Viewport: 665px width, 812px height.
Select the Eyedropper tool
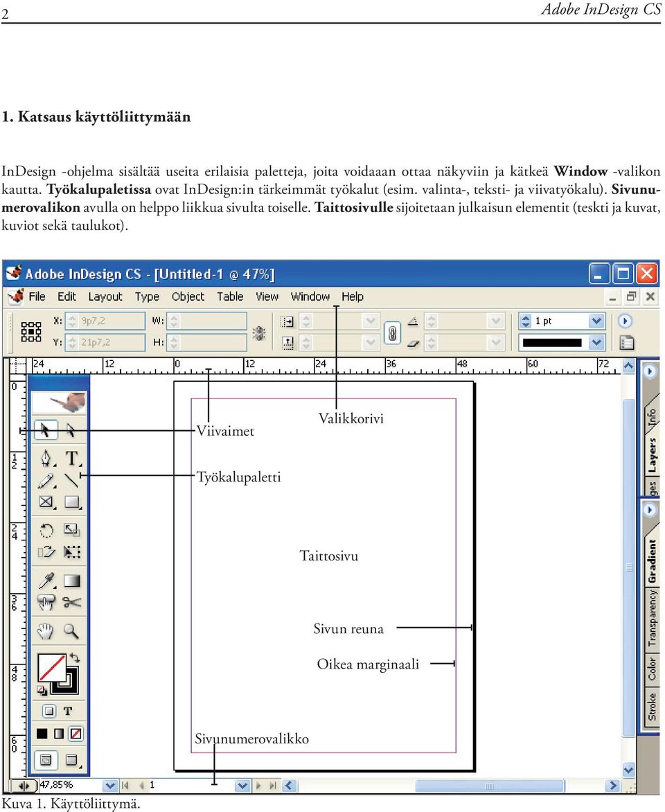coord(46,581)
